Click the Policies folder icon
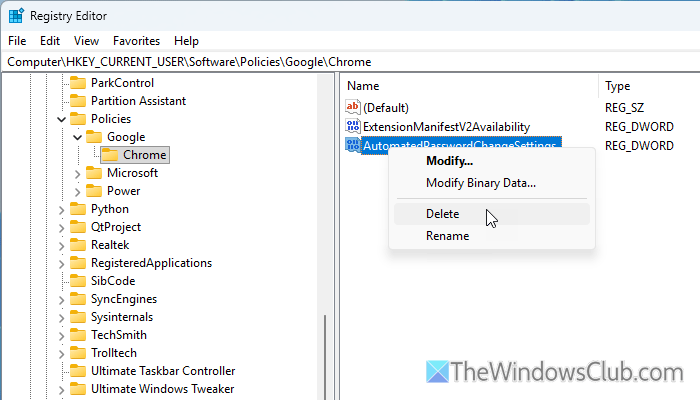This screenshot has width=700, height=400. tap(78, 119)
